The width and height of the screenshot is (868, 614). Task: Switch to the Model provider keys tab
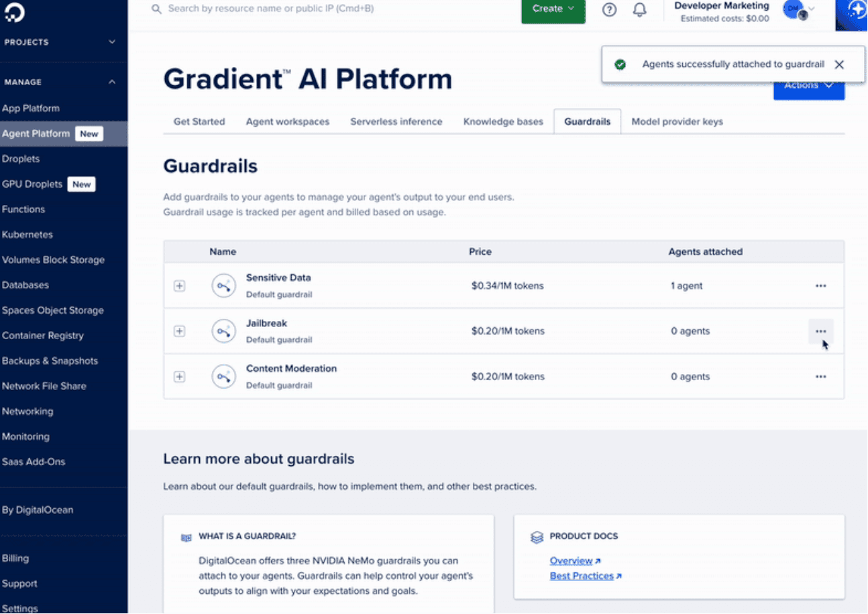pyautogui.click(x=677, y=121)
